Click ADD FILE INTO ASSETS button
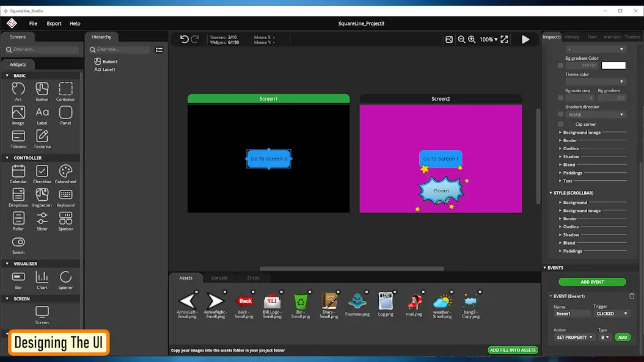 513,350
